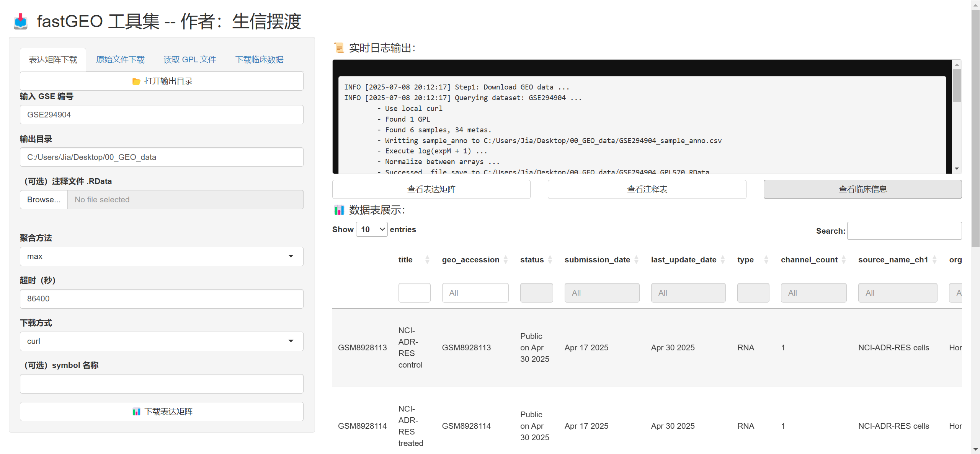Expand Show entries count selector

pyautogui.click(x=371, y=229)
